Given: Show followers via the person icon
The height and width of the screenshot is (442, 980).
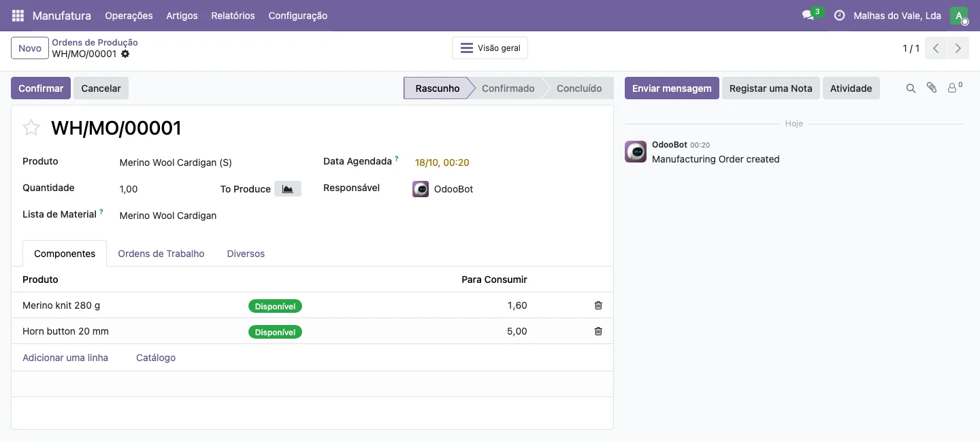Looking at the screenshot, I should 955,88.
